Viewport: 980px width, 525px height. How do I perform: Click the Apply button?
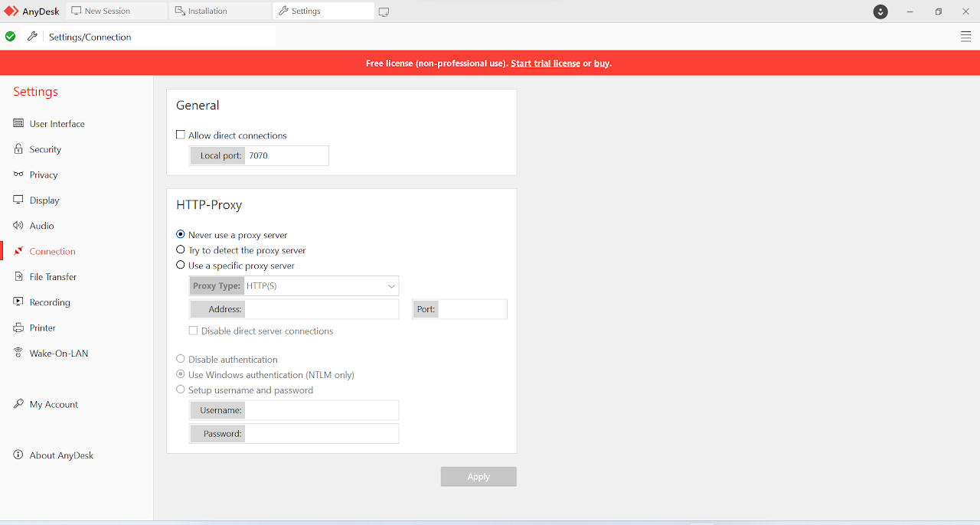(x=479, y=476)
